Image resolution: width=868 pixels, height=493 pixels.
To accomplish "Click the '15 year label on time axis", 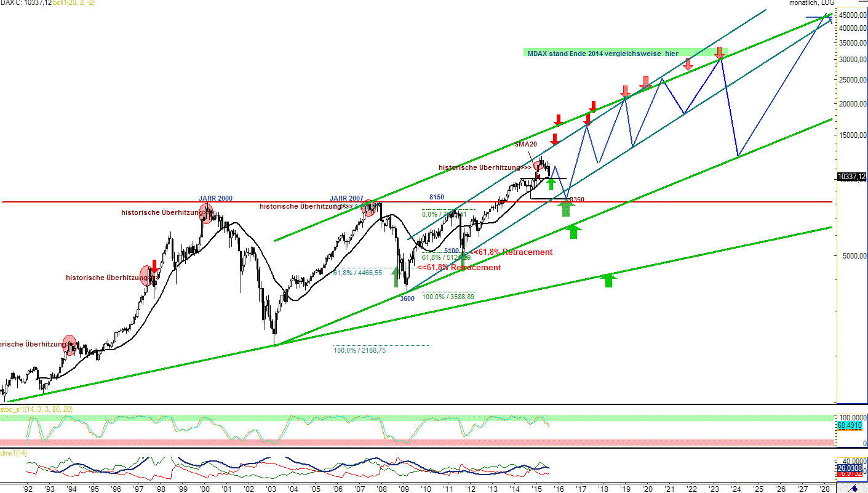I will coord(536,489).
